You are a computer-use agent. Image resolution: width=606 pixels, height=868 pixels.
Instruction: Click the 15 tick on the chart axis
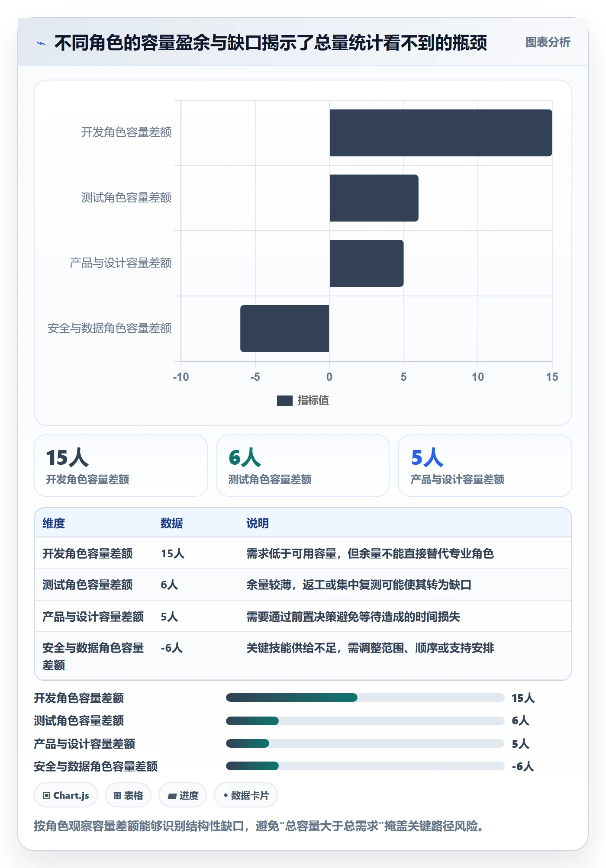point(552,377)
